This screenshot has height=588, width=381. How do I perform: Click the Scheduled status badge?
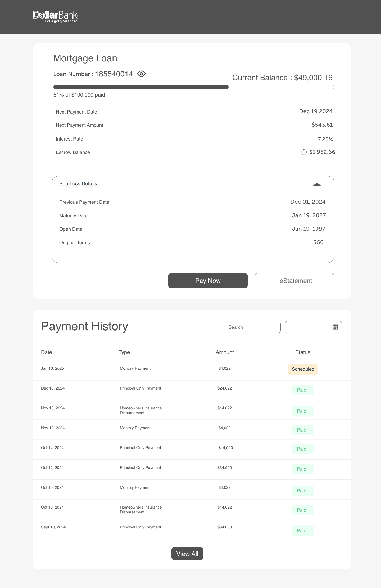coord(303,369)
